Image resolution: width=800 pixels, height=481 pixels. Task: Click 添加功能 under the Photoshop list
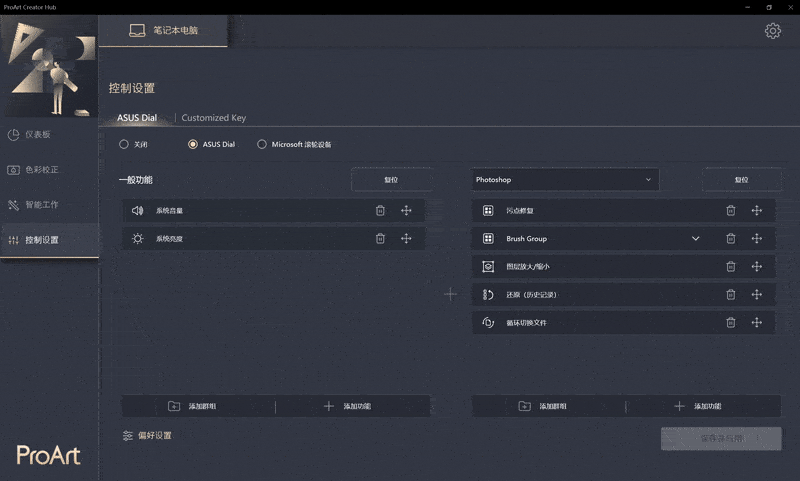pos(698,407)
